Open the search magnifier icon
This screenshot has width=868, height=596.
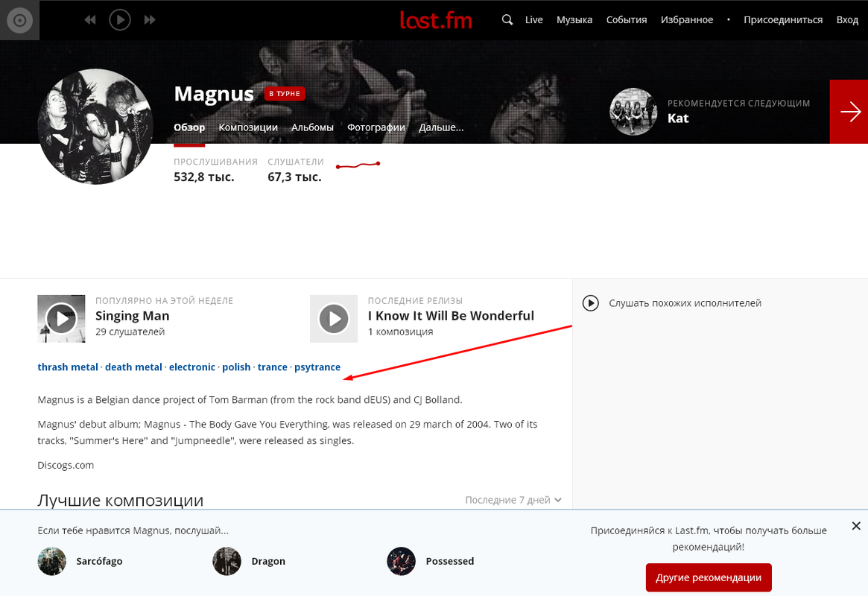[507, 20]
